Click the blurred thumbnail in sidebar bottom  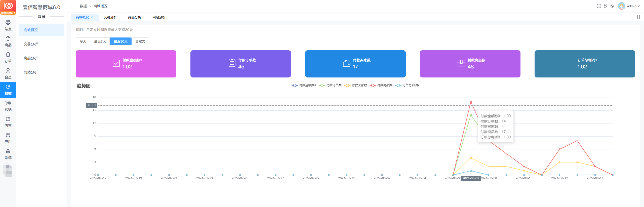click(8, 170)
